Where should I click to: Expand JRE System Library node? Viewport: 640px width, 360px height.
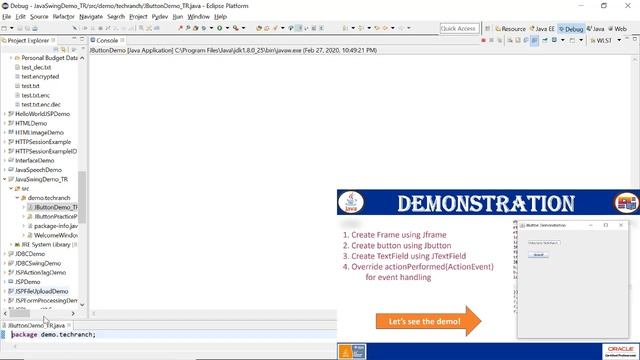coord(11,244)
